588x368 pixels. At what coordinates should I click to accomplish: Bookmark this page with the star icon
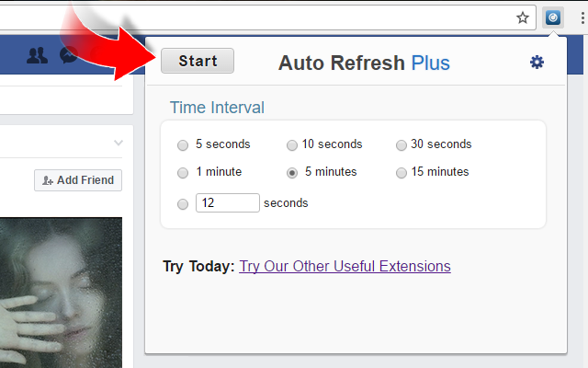(523, 17)
